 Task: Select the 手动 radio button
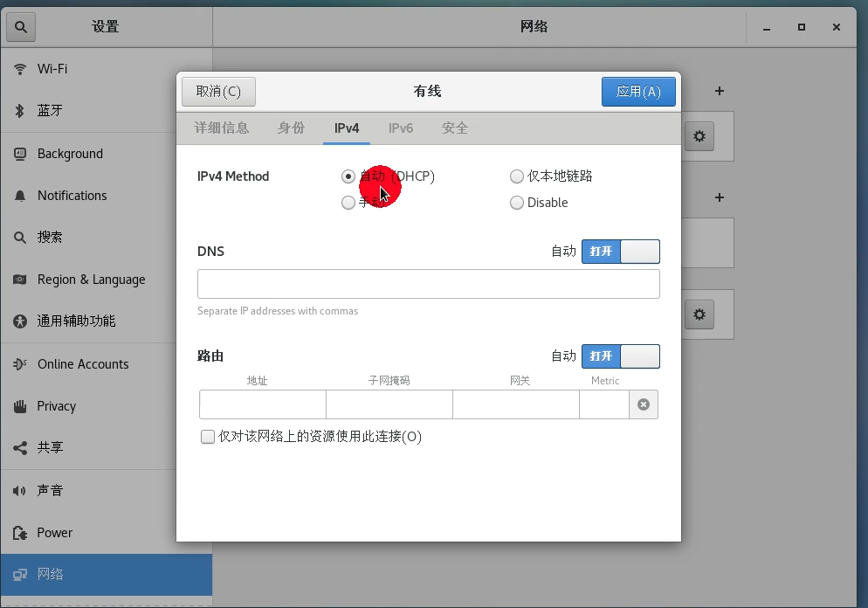click(x=348, y=203)
